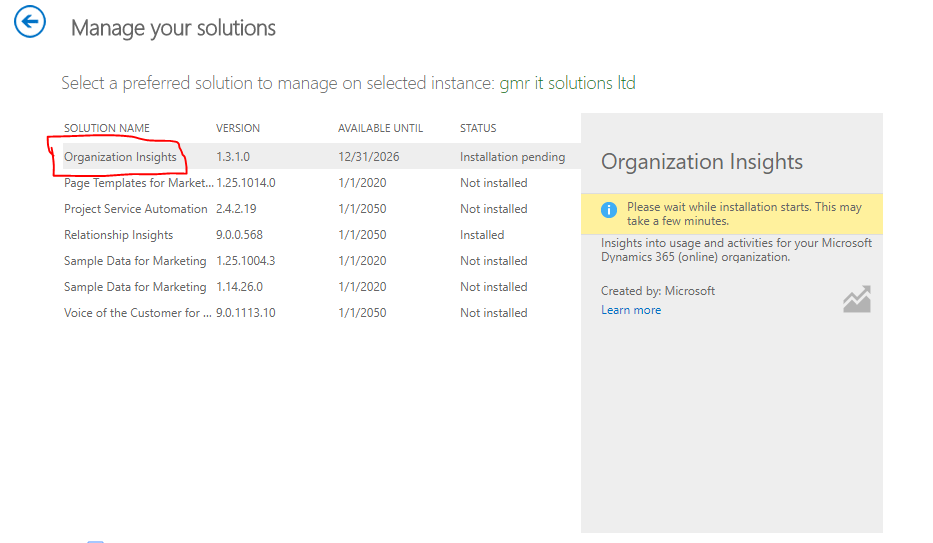
Task: Click the Status column header
Action: coord(478,128)
